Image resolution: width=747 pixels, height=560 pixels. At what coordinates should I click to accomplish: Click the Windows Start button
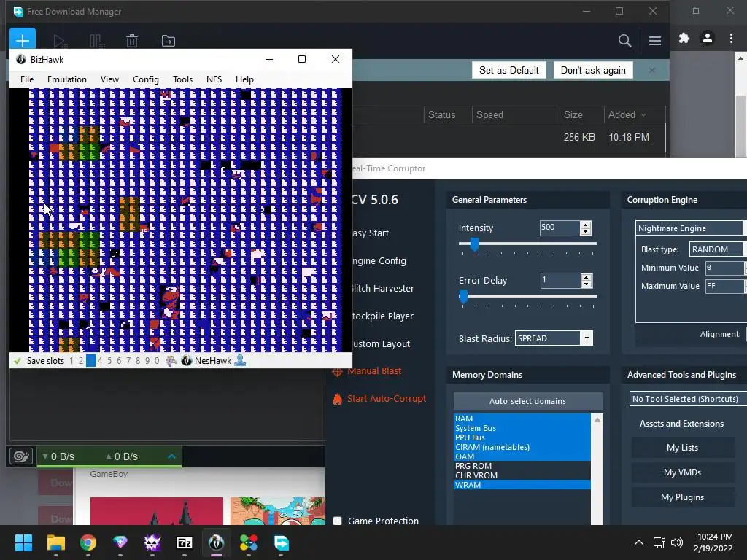click(x=23, y=542)
